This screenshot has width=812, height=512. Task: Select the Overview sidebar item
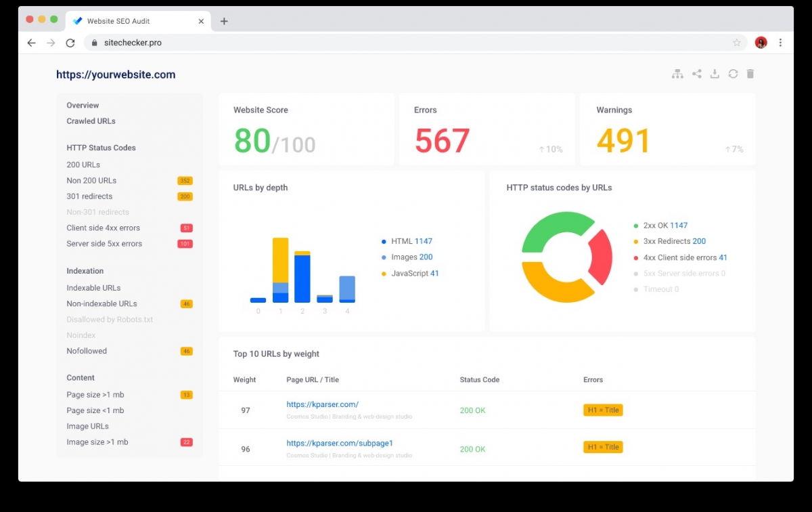pos(83,105)
